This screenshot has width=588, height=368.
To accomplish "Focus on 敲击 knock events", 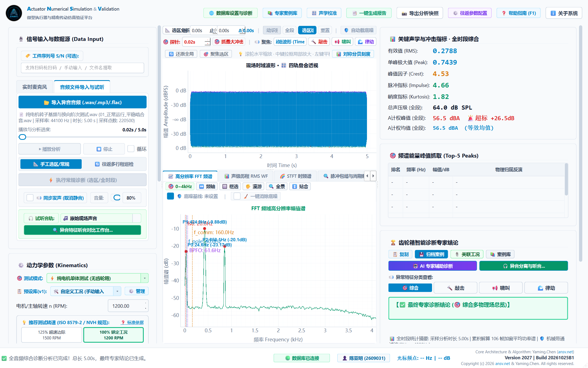I will 319,42.
